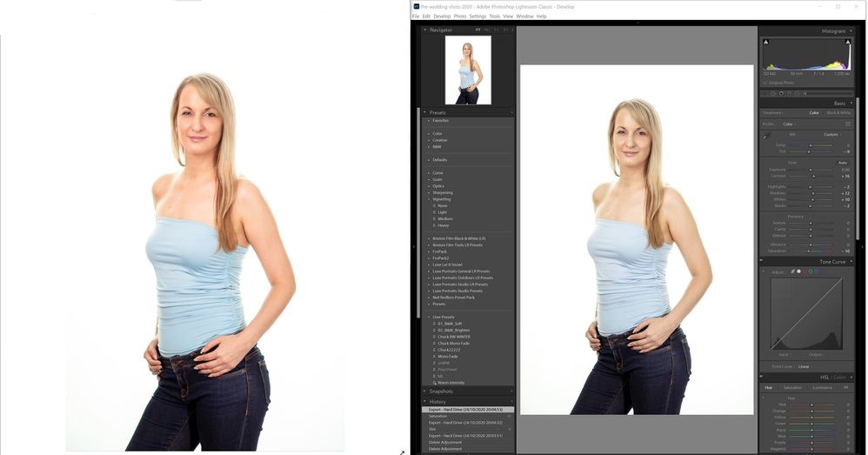
Task: Open the Point Curve Linear dropdown
Action: point(805,366)
